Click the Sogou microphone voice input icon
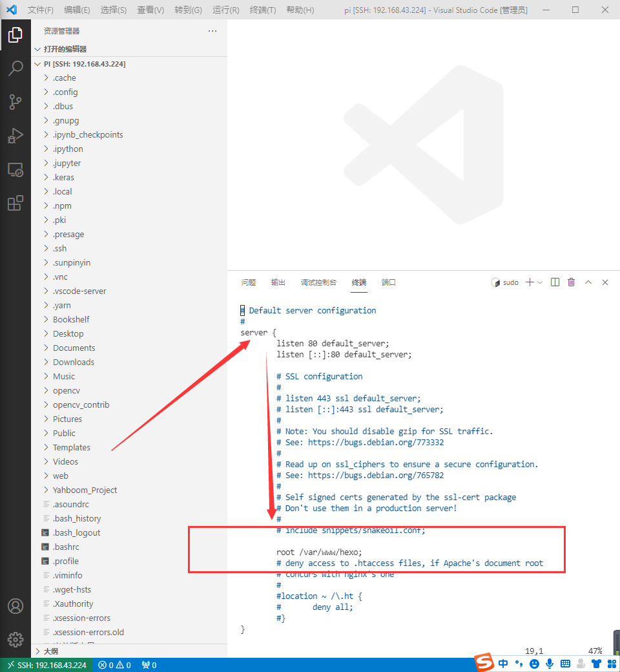This screenshot has width=620, height=672. click(x=550, y=664)
